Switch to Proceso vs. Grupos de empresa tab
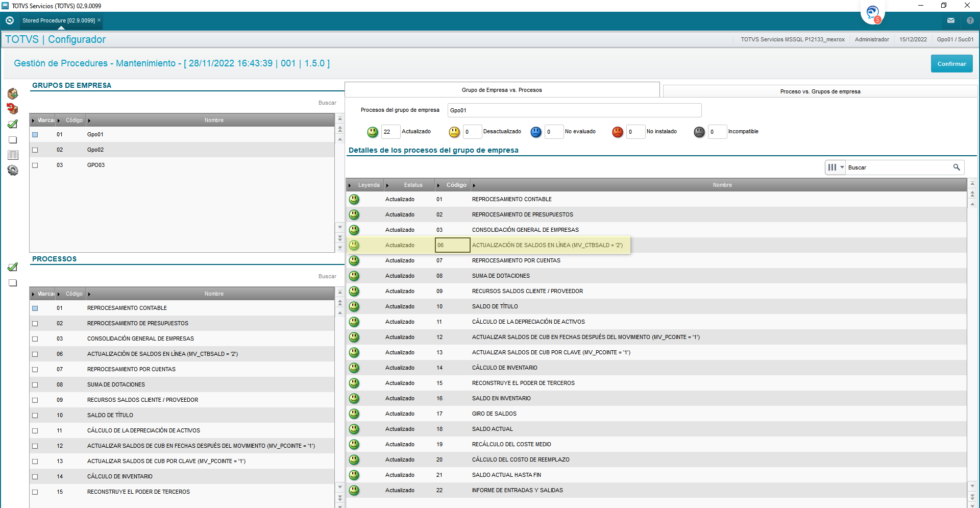The height and width of the screenshot is (508, 980). [820, 91]
